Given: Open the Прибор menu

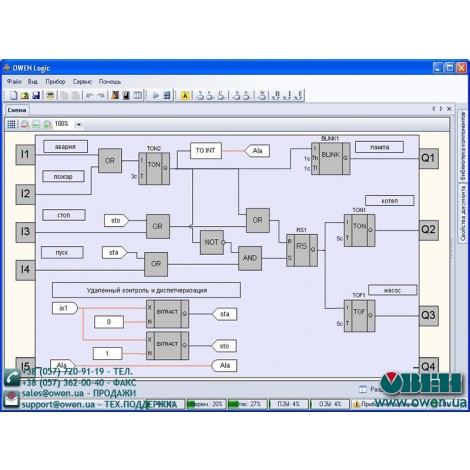Looking at the screenshot, I should tap(55, 82).
